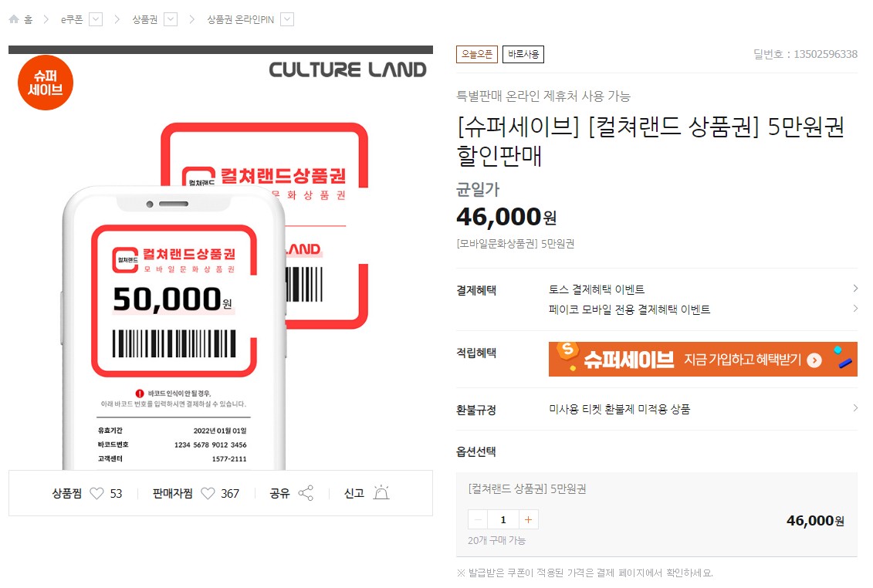Click the 오늘오픈 tag

pyautogui.click(x=477, y=54)
